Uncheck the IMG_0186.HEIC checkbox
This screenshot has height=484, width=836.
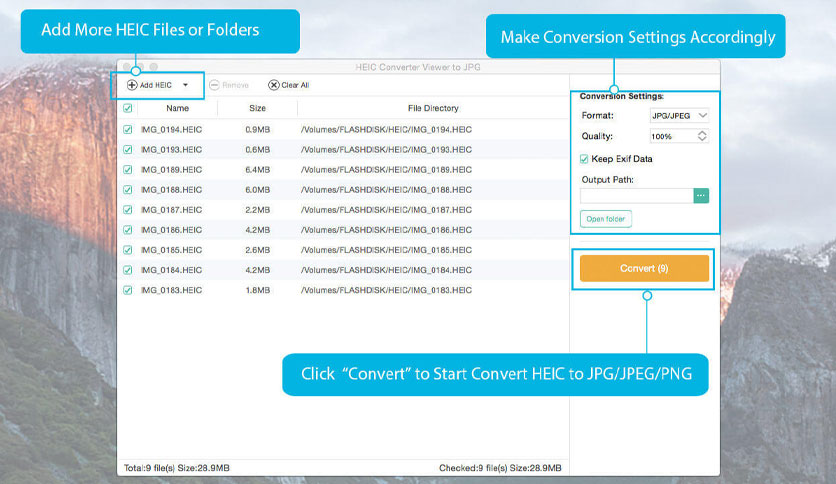(128, 230)
